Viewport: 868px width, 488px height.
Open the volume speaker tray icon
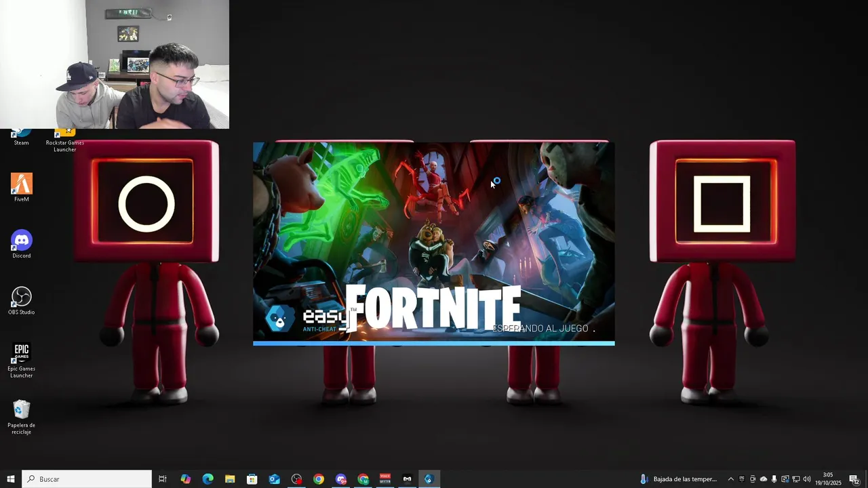(x=807, y=479)
